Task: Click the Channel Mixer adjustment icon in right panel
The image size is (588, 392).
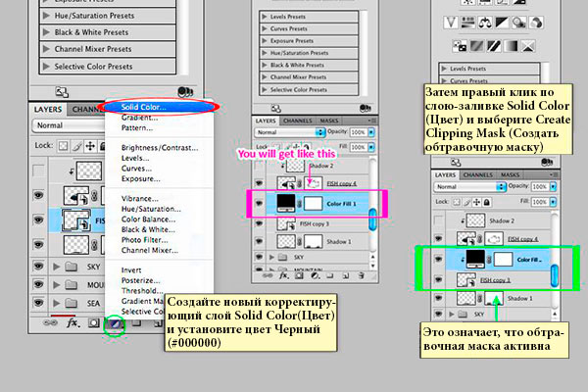Action: (x=537, y=23)
